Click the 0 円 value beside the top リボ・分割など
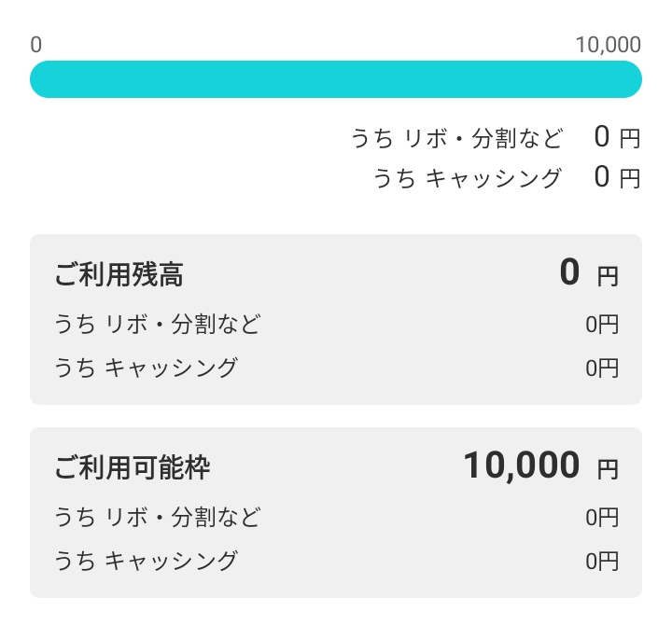Viewport: 672px width, 625px height. pos(617,137)
